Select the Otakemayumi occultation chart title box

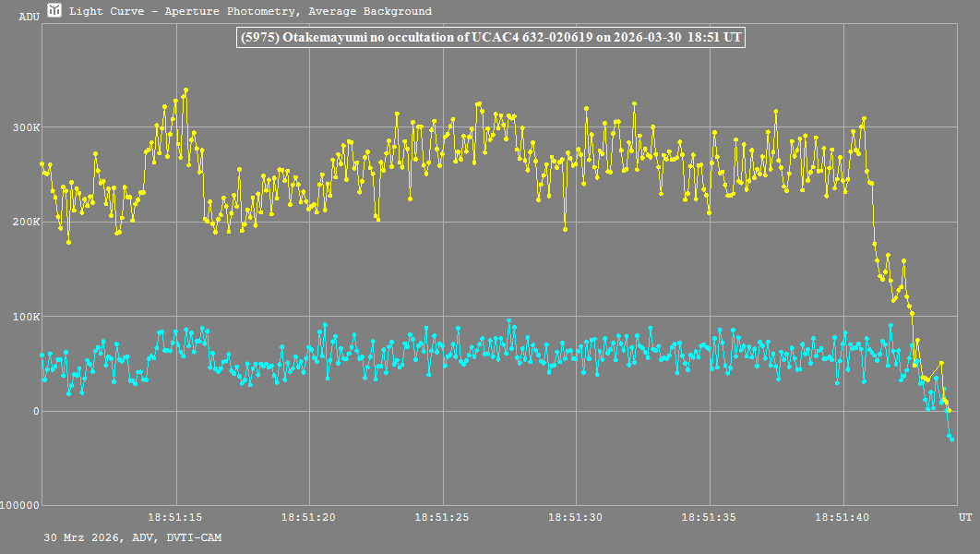pyautogui.click(x=492, y=38)
